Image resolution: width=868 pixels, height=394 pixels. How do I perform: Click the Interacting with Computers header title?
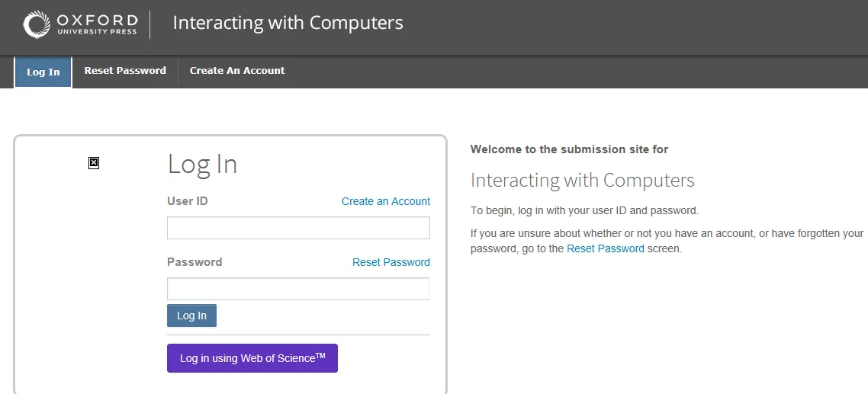[288, 23]
